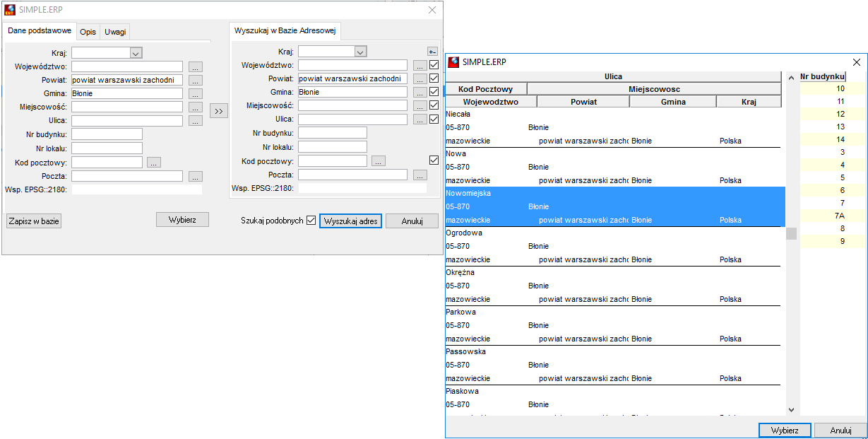Screen dimensions: 868x439
Task: Click Anuluj in the address form window
Action: coord(412,221)
